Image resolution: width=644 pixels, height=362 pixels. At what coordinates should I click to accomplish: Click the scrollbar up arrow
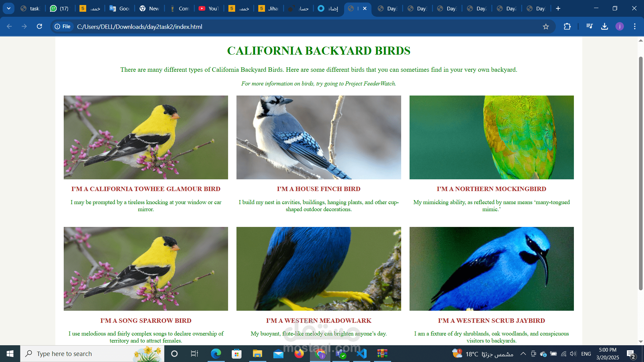(641, 40)
